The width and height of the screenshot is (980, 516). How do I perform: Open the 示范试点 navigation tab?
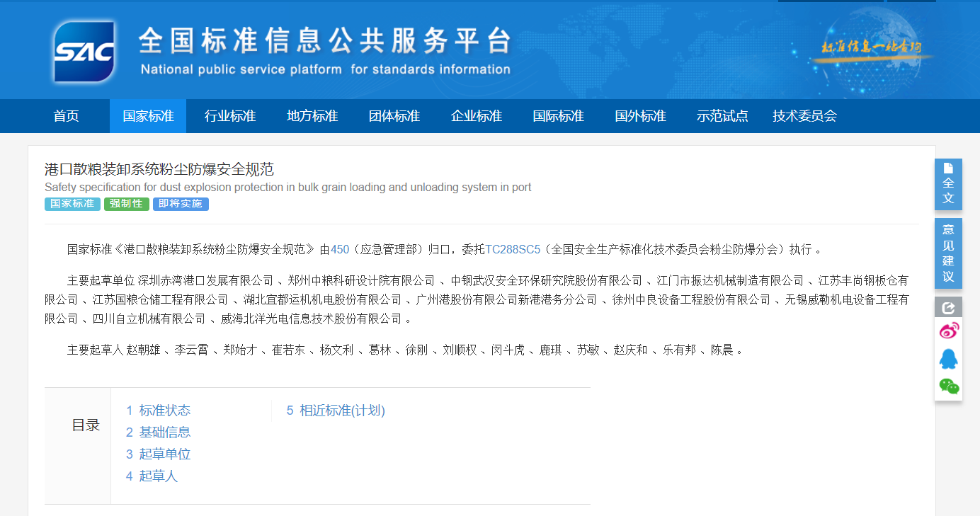[x=722, y=116]
